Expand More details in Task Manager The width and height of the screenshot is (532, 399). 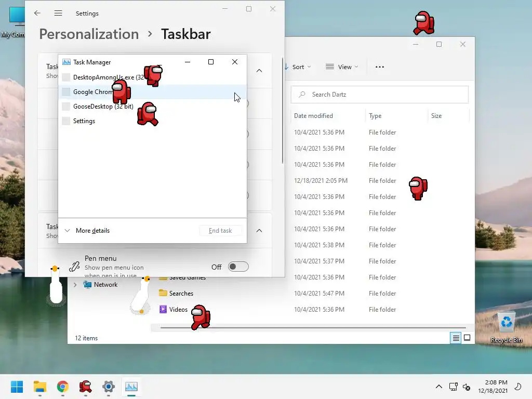(x=87, y=230)
